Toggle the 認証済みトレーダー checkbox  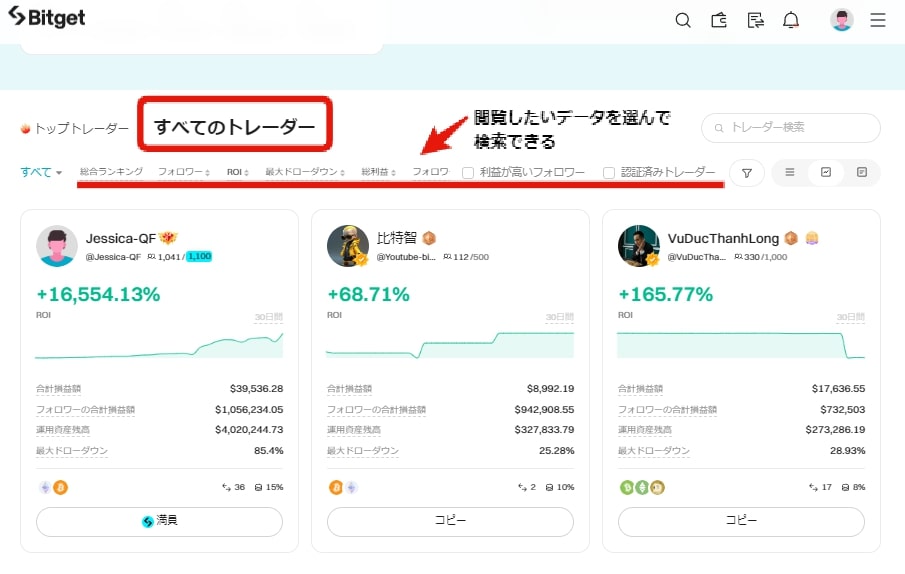[609, 172]
